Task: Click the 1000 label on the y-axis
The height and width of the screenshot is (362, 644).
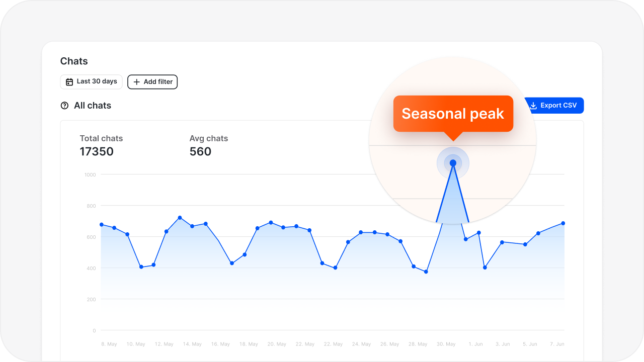Action: (x=90, y=174)
